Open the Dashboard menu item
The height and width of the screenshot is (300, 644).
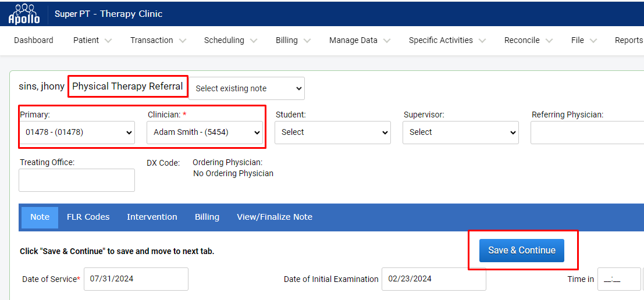pyautogui.click(x=34, y=40)
